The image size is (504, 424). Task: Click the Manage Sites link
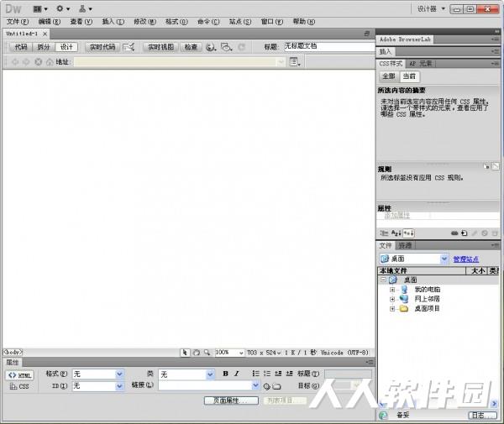coord(465,259)
